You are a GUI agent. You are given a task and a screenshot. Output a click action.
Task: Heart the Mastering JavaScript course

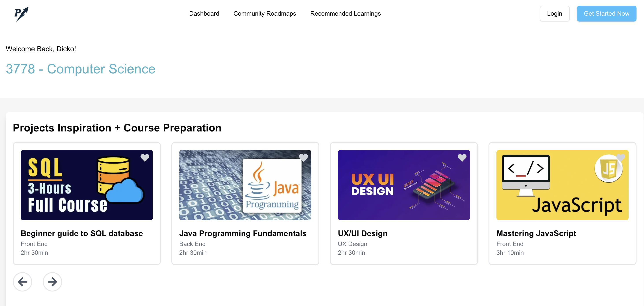click(620, 157)
